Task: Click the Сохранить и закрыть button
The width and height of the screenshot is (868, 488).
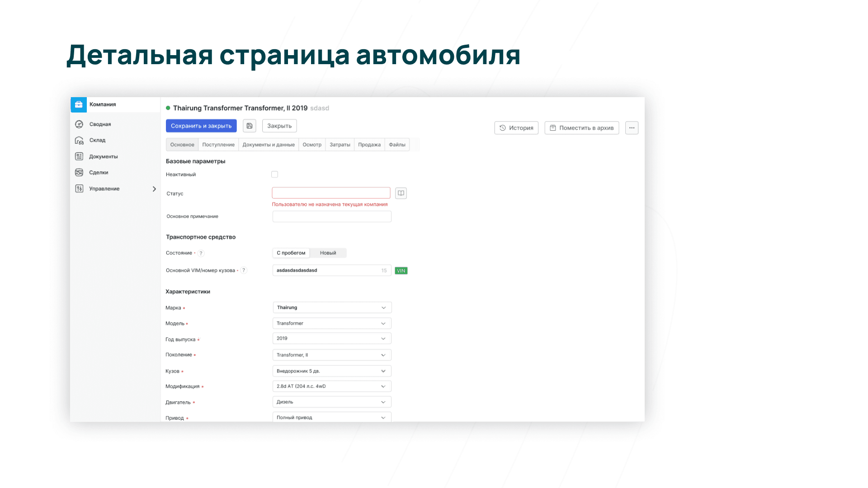Action: (201, 126)
